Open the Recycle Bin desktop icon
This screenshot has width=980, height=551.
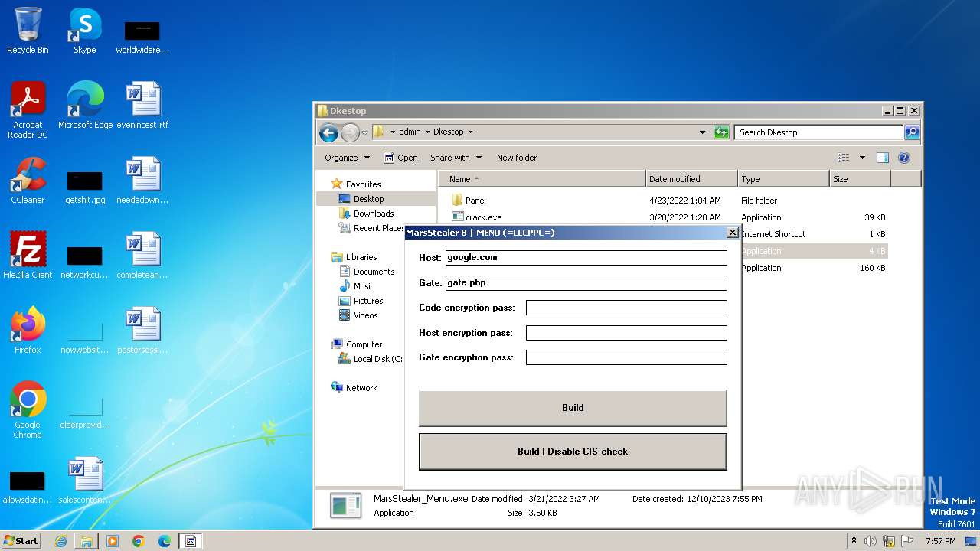tap(28, 31)
